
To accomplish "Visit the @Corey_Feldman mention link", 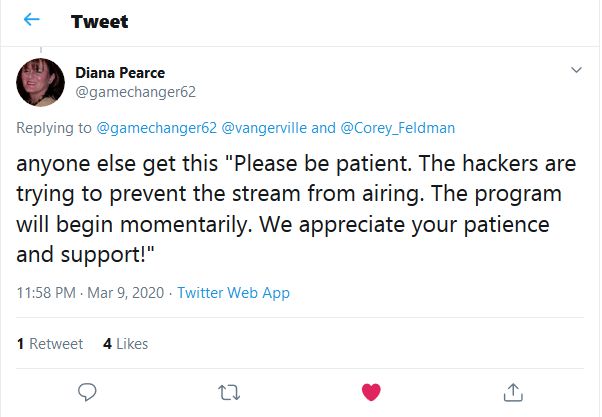I will click(x=398, y=128).
